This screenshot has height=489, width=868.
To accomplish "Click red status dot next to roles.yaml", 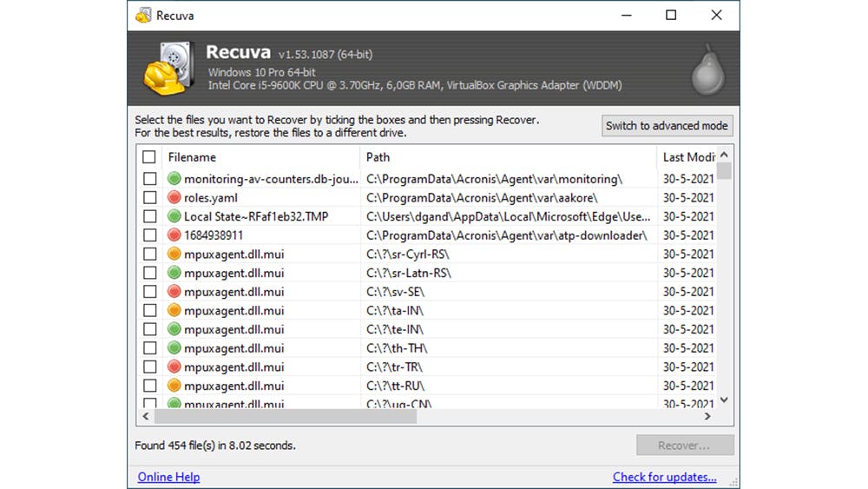I will pos(174,198).
